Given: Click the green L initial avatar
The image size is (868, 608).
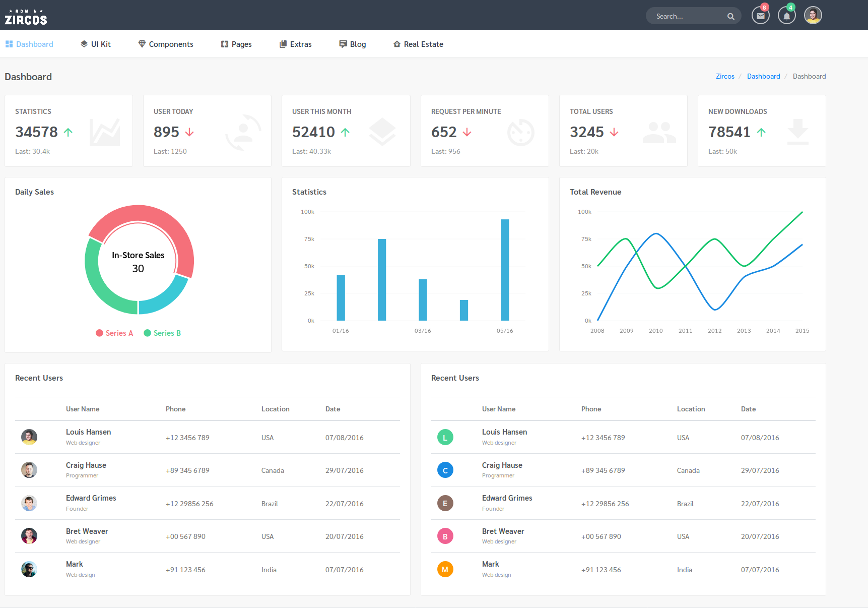Looking at the screenshot, I should pos(445,437).
